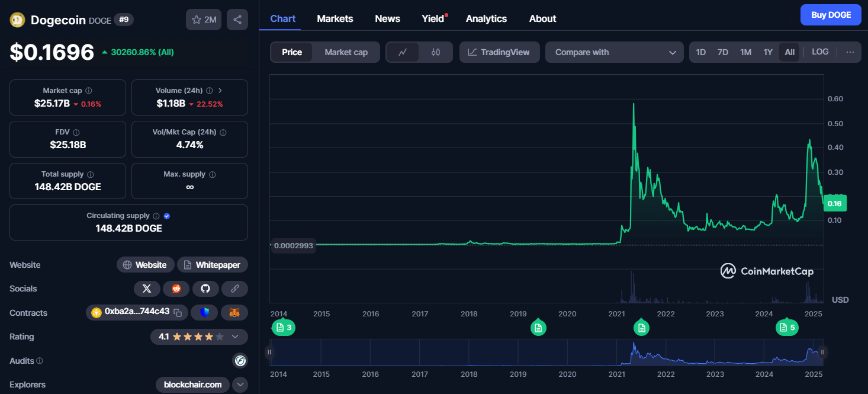
Task: Set chart range to 1Y
Action: (x=768, y=52)
